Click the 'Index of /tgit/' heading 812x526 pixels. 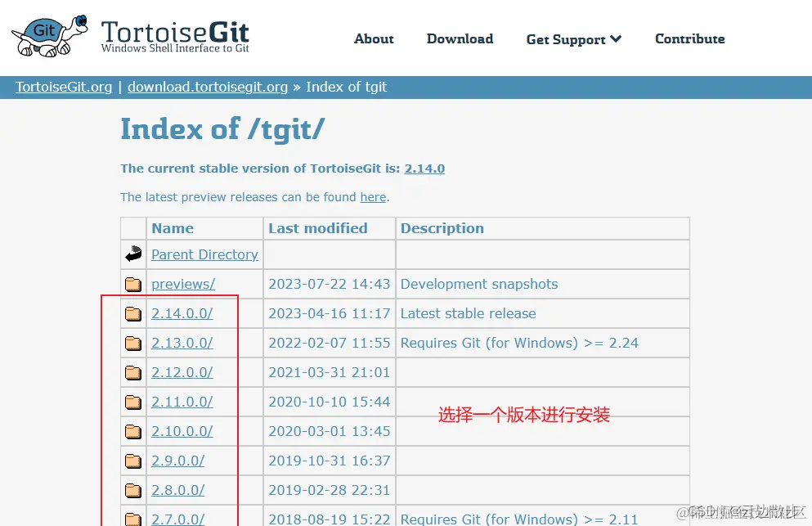pos(222,129)
